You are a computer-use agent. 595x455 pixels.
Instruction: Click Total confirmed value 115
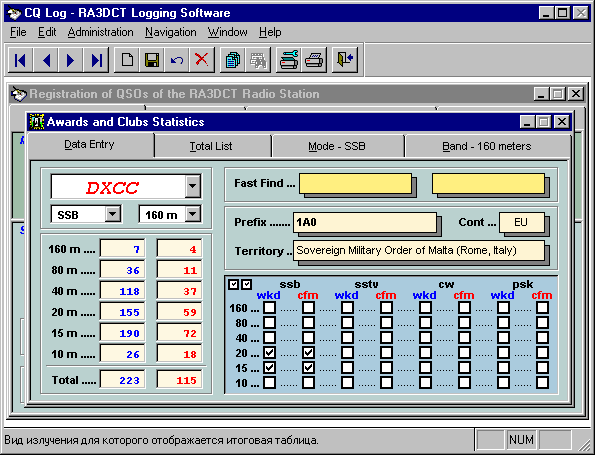coord(179,380)
